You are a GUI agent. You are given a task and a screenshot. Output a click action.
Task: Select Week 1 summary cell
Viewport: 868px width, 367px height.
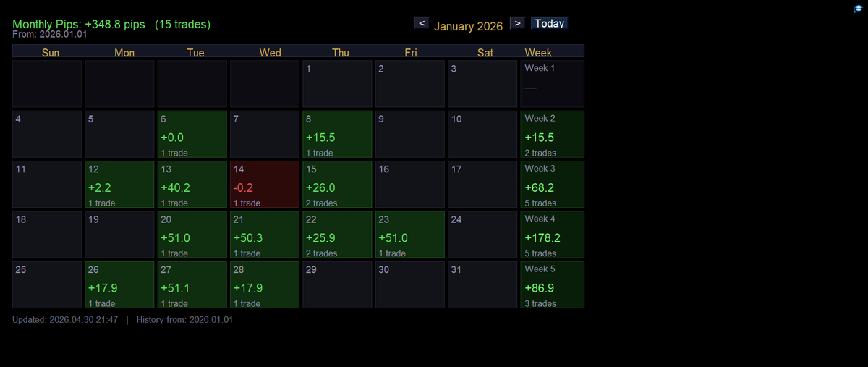point(552,84)
